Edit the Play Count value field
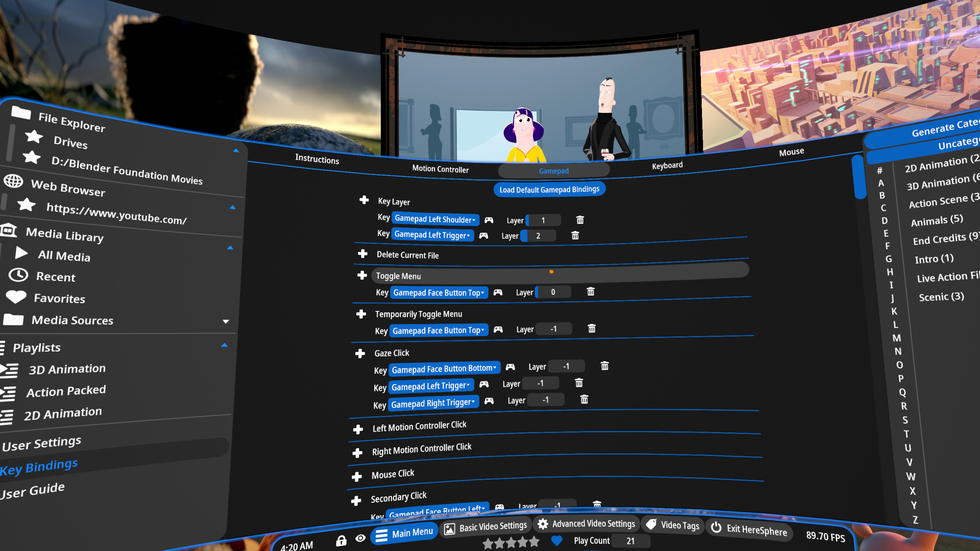 coord(630,541)
